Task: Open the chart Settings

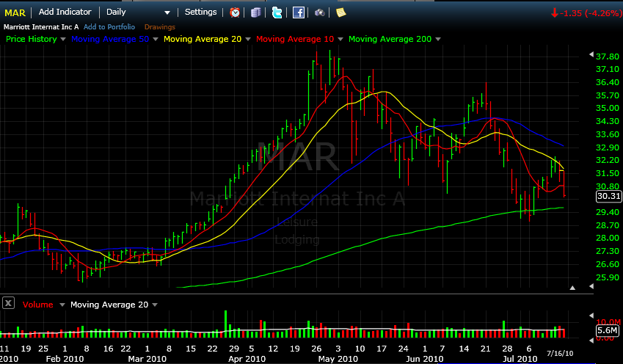Action: point(200,12)
